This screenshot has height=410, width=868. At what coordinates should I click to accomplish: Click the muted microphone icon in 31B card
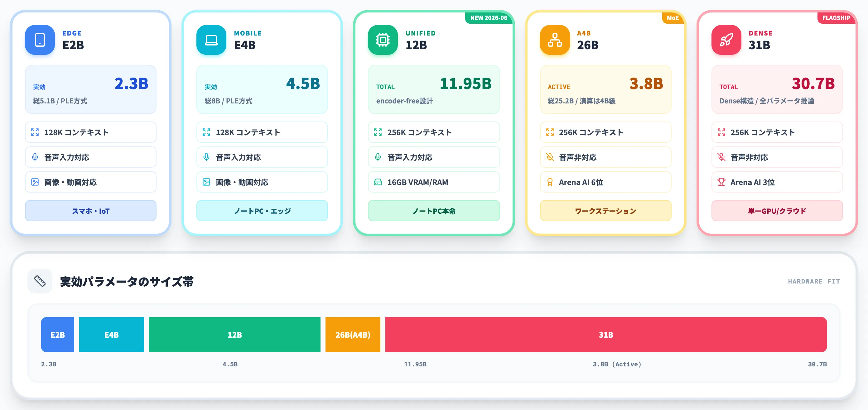coord(721,157)
